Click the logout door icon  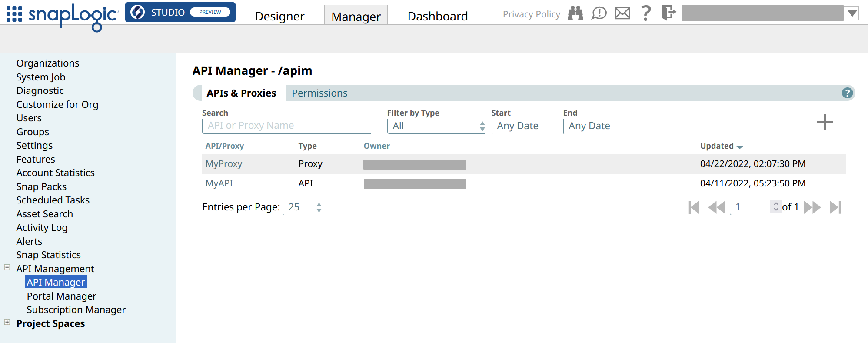[669, 13]
